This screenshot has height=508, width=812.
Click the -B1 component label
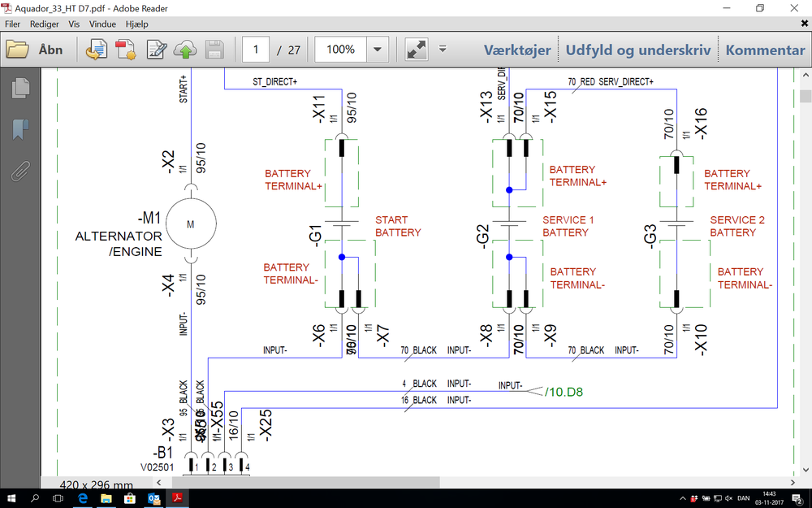coord(162,452)
